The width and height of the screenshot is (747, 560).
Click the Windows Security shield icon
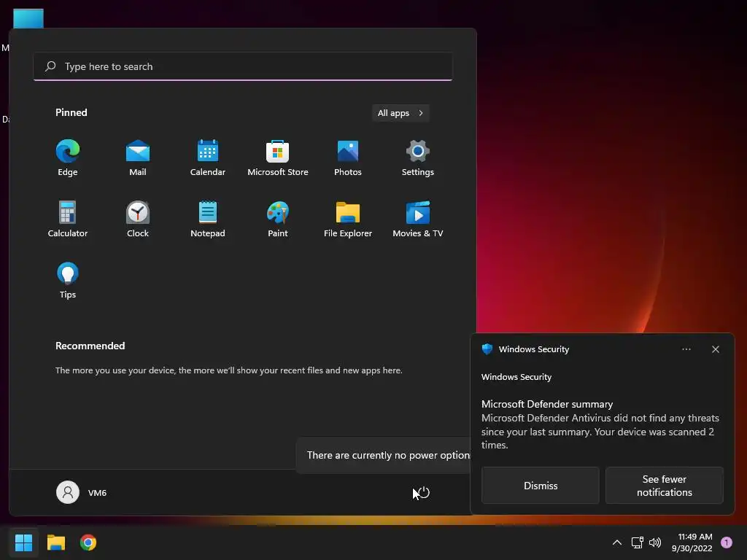pos(487,349)
